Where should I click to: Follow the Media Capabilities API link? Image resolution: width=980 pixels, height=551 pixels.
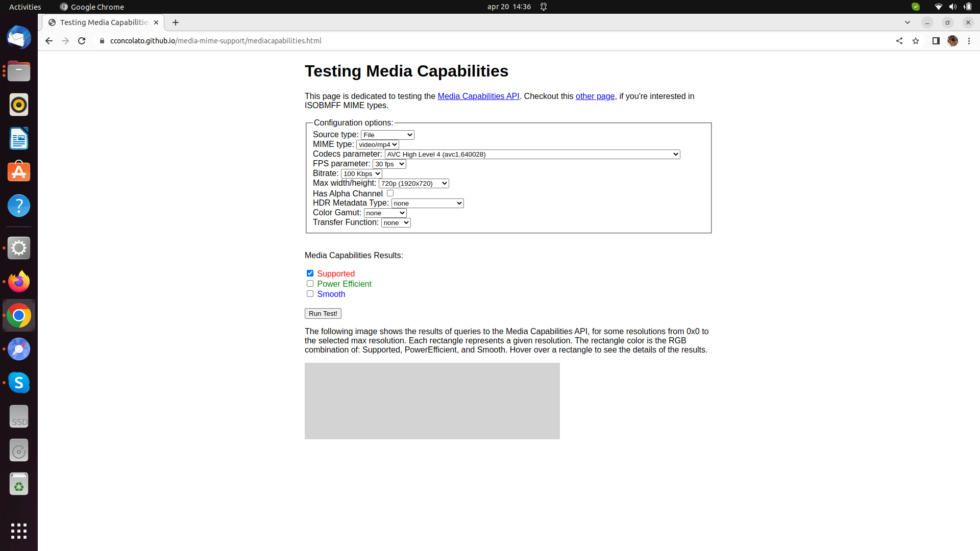478,96
